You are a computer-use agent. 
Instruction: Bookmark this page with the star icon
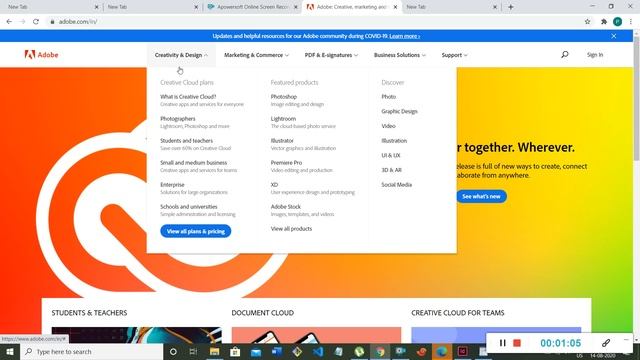587,22
